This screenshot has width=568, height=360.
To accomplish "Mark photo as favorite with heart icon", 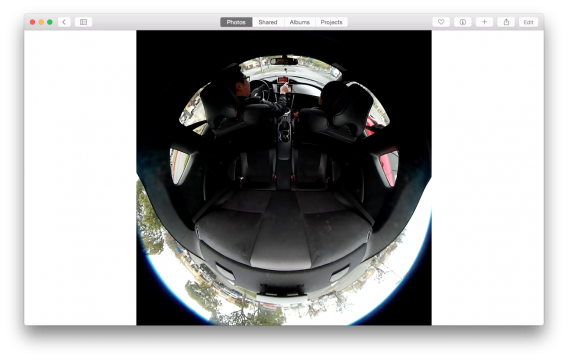I will point(441,22).
